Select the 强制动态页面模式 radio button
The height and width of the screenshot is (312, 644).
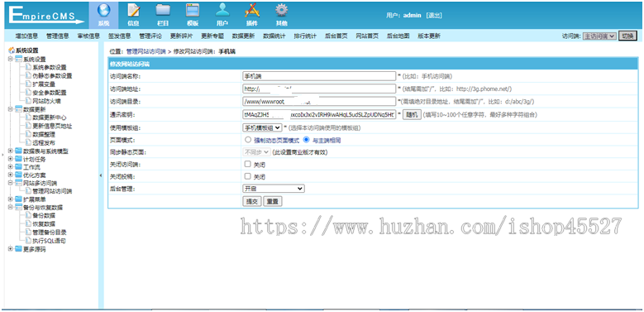[x=248, y=140]
